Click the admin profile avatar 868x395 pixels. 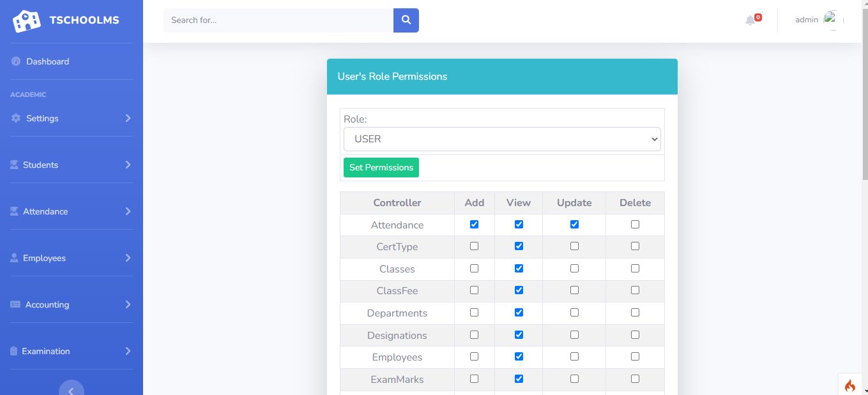(x=830, y=20)
